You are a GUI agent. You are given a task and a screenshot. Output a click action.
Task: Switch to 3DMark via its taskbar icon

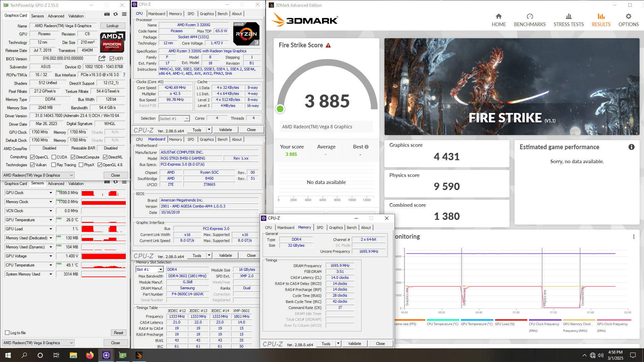pyautogui.click(x=139, y=355)
